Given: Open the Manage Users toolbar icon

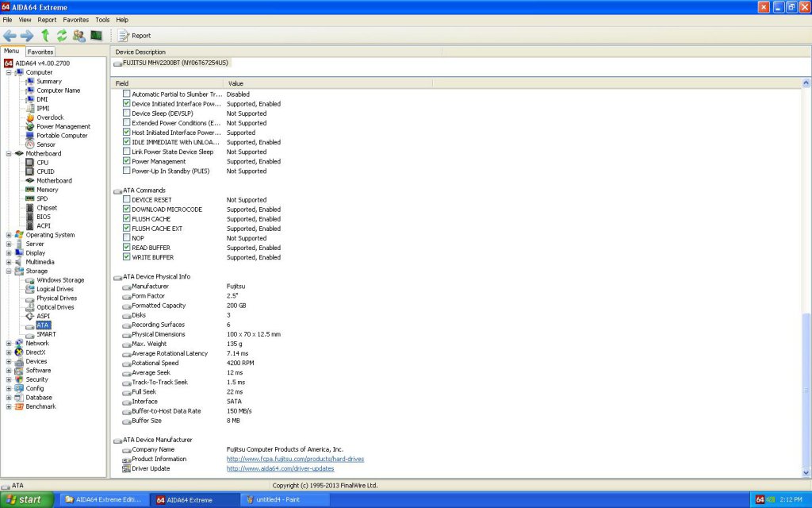Looking at the screenshot, I should (79, 36).
